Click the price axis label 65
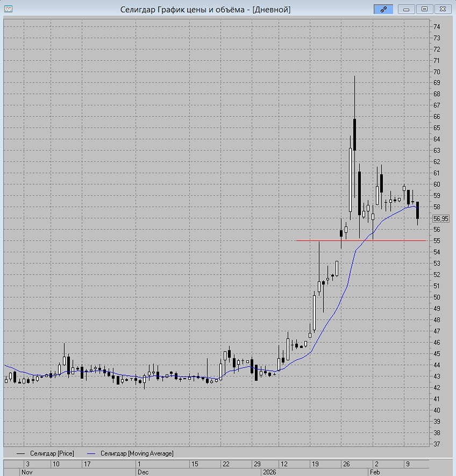Image resolution: width=456 pixels, height=476 pixels. tap(437, 128)
